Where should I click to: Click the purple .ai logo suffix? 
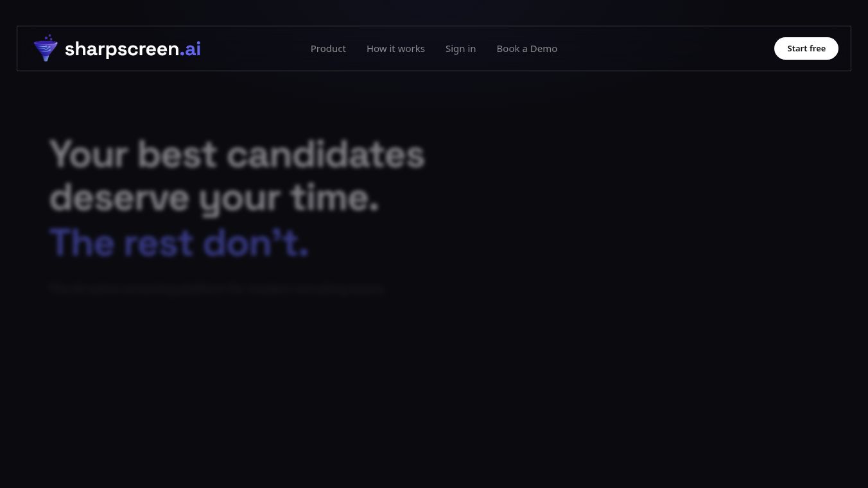(191, 49)
